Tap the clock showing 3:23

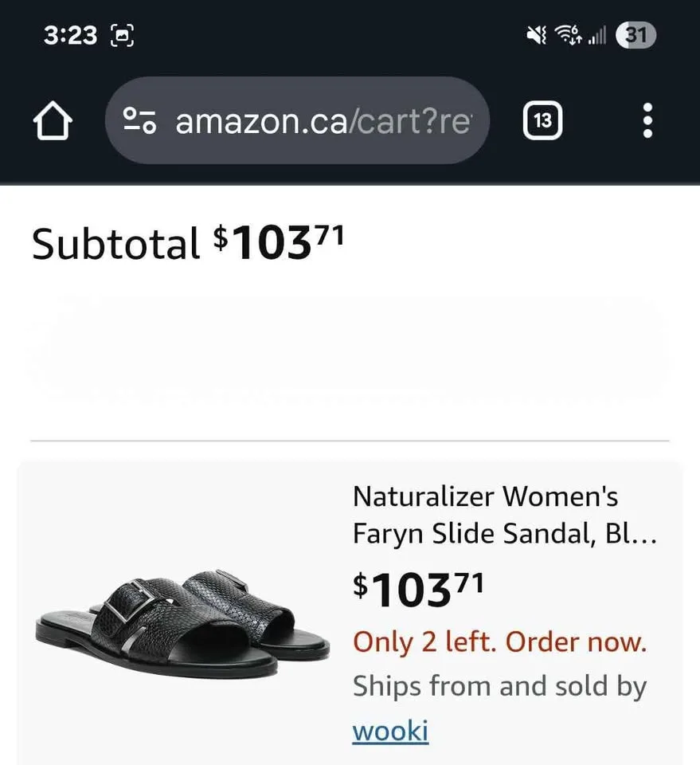[71, 34]
